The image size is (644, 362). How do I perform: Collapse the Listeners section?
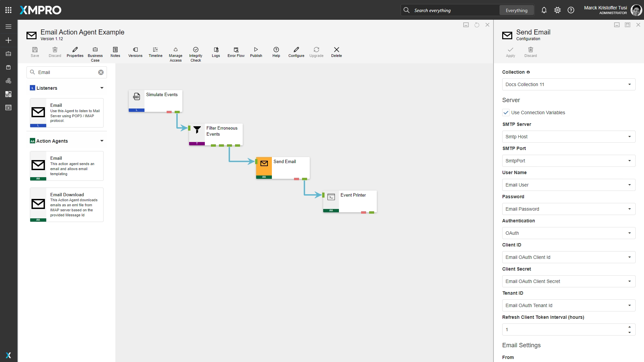click(102, 88)
